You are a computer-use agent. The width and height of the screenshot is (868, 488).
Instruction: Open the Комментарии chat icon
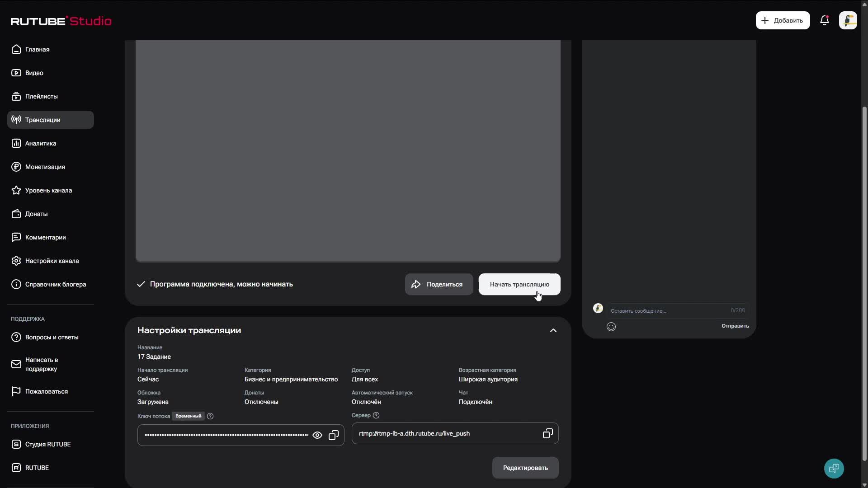pos(16,237)
